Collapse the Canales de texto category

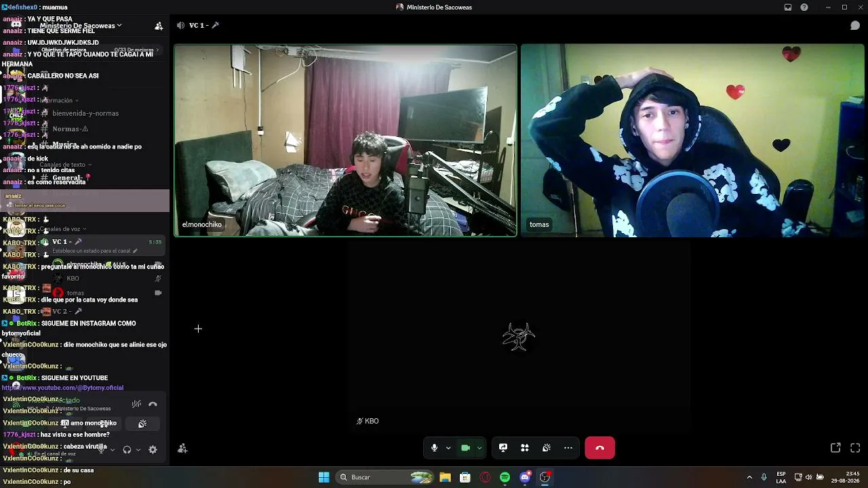65,165
